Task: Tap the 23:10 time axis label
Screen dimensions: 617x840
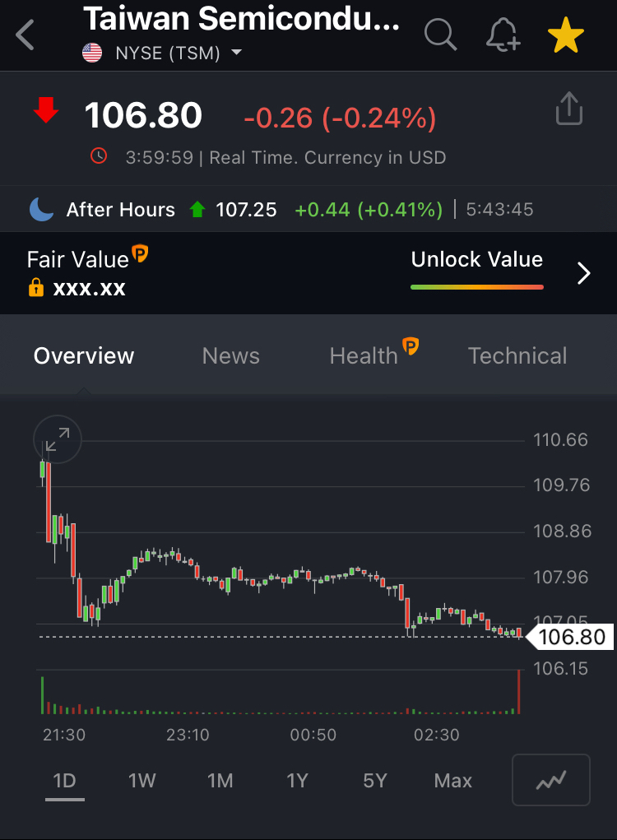Action: coord(188,735)
